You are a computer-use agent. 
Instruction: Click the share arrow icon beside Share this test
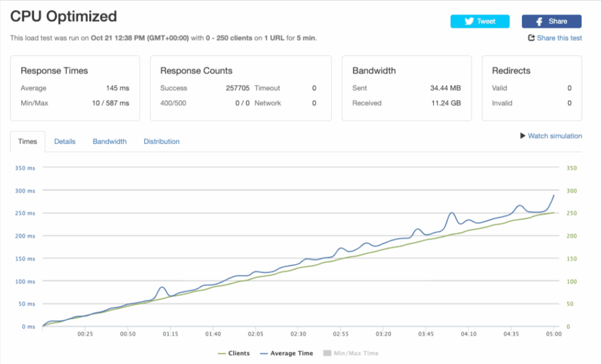[531, 38]
